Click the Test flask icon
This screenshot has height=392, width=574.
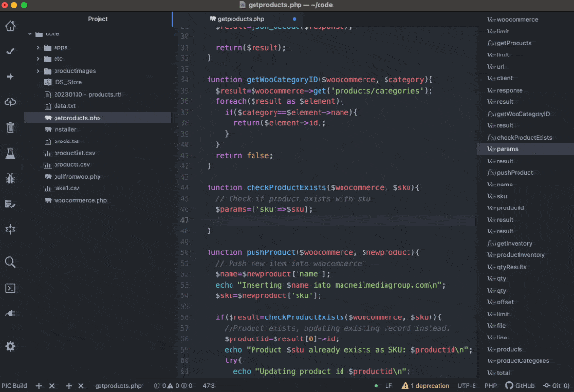coord(11,153)
